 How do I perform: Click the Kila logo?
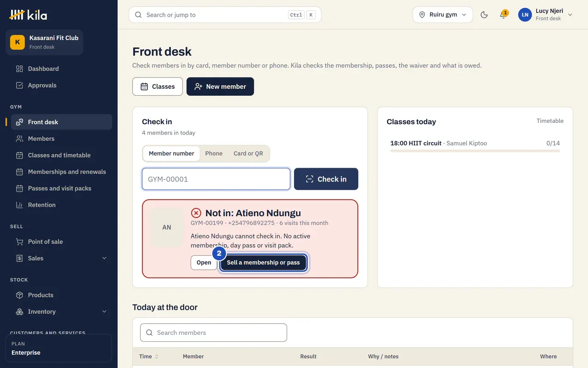28,15
